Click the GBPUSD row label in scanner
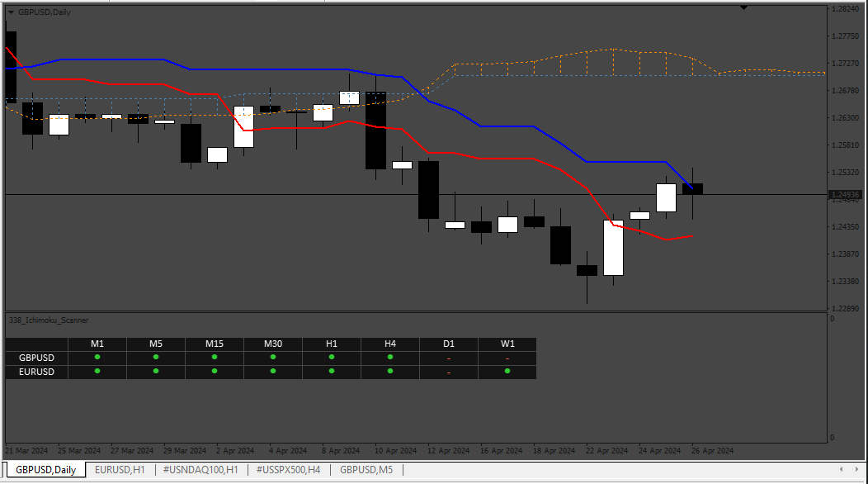Image resolution: width=868 pixels, height=484 pixels. (x=36, y=358)
